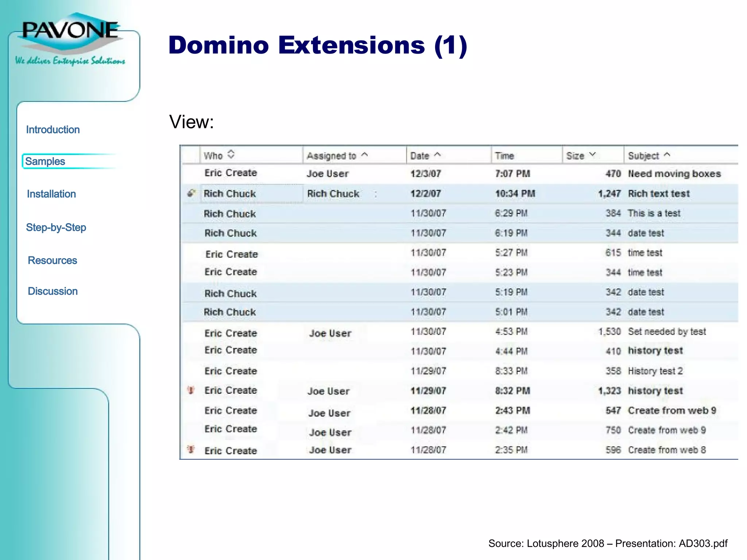Click the Time column header
Viewport: 747px width, 560px height.
[x=504, y=156]
